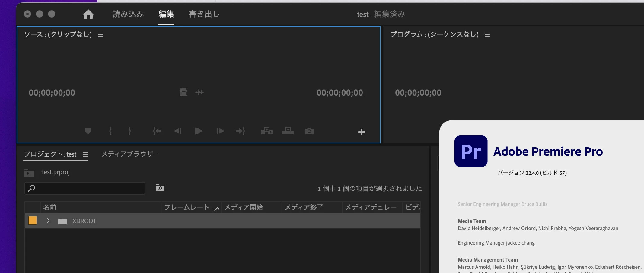The width and height of the screenshot is (644, 273).
Task: Step forward one frame
Action: point(220,131)
